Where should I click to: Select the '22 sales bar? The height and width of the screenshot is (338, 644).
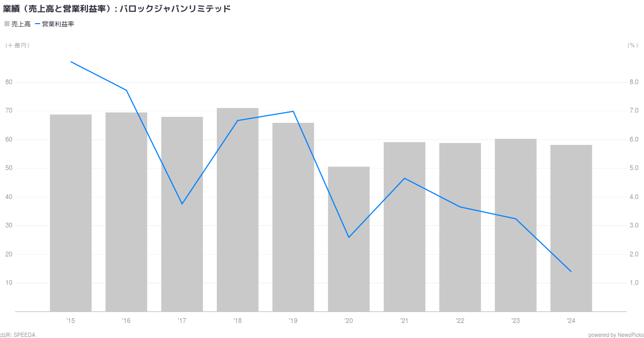click(460, 227)
